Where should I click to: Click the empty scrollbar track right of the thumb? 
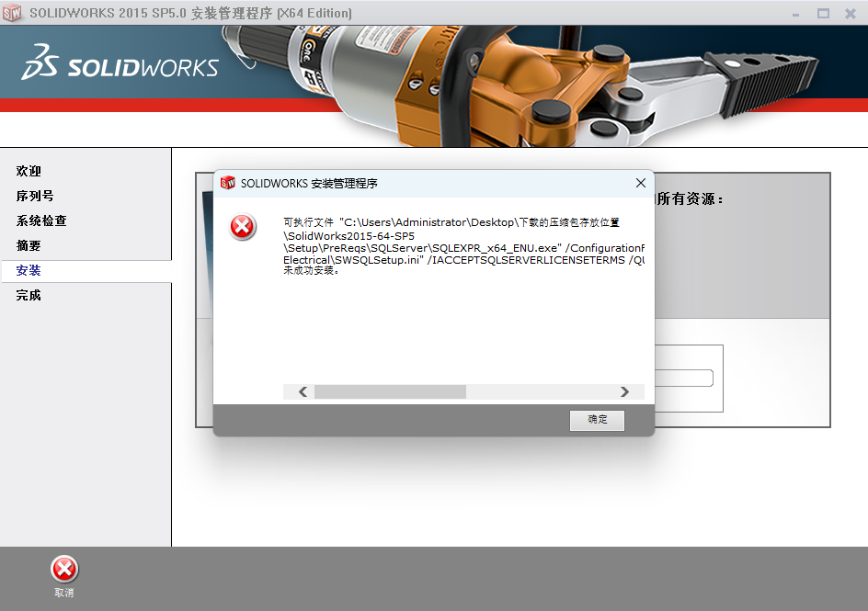click(x=542, y=391)
